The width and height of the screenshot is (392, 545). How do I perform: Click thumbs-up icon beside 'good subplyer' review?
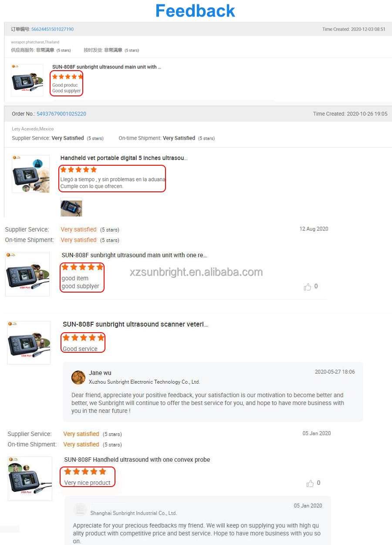(308, 286)
